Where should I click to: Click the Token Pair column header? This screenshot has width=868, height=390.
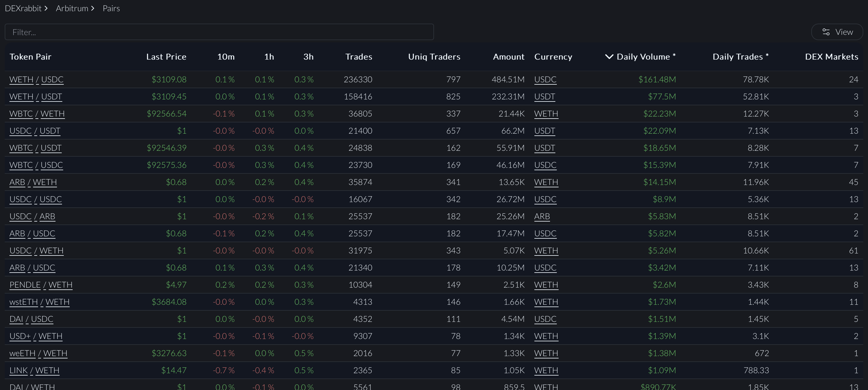click(x=30, y=56)
